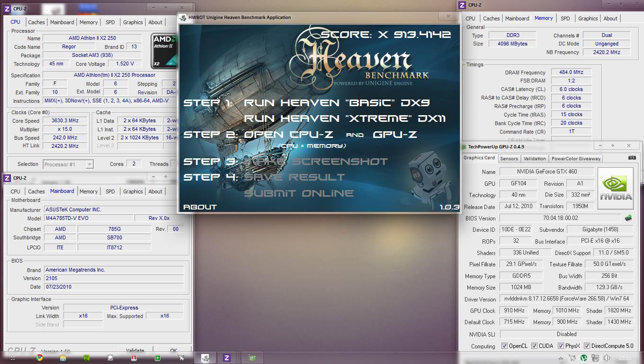The image size is (644, 364).
Task: Click the Z title icon of the CPU-Z Mainboard window
Action: pos(7,178)
